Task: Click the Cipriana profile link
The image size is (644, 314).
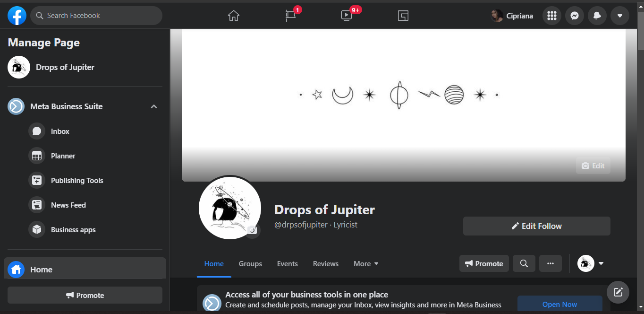Action: [x=512, y=16]
